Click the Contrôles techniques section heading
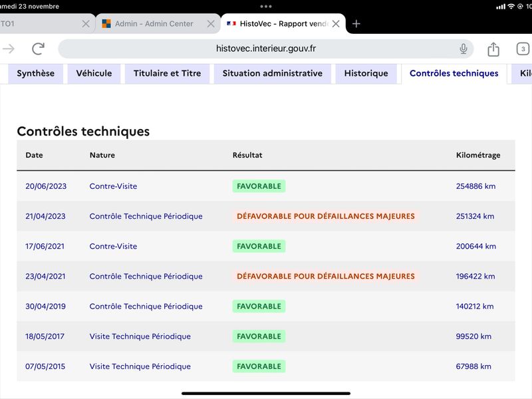 [x=83, y=131]
